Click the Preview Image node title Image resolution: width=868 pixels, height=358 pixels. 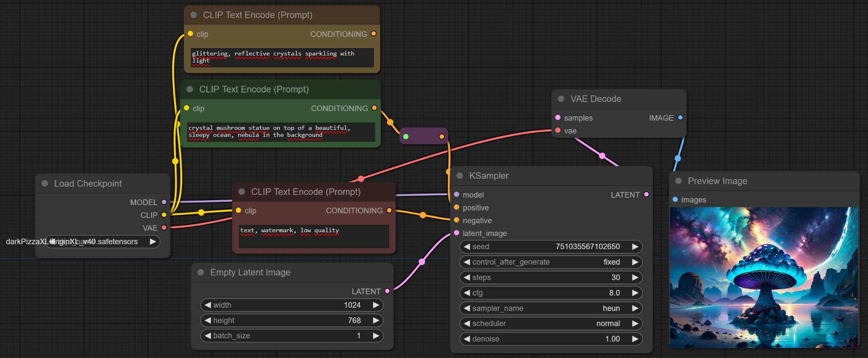pyautogui.click(x=717, y=181)
